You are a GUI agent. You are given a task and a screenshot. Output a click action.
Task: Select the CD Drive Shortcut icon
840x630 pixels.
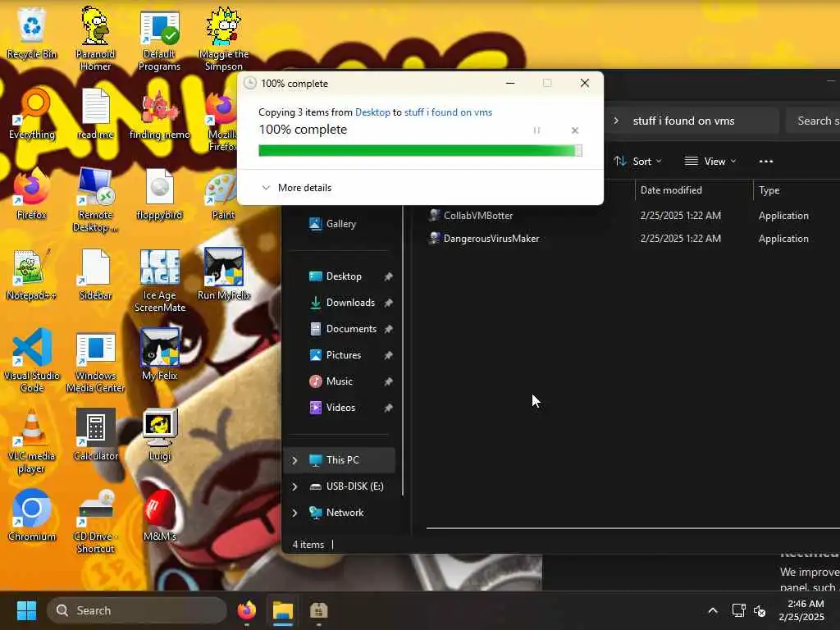click(95, 521)
